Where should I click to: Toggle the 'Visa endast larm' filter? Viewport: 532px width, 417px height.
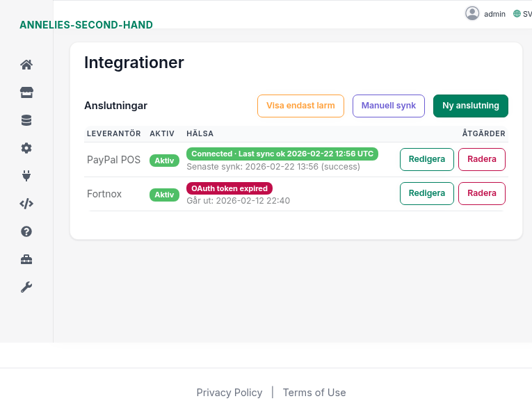pyautogui.click(x=300, y=106)
